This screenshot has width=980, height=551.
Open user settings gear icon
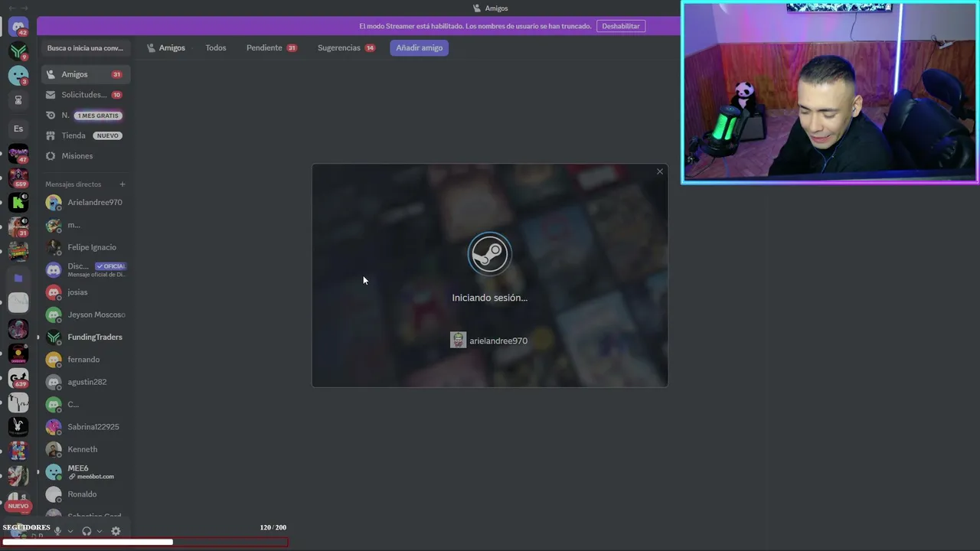coord(116,531)
